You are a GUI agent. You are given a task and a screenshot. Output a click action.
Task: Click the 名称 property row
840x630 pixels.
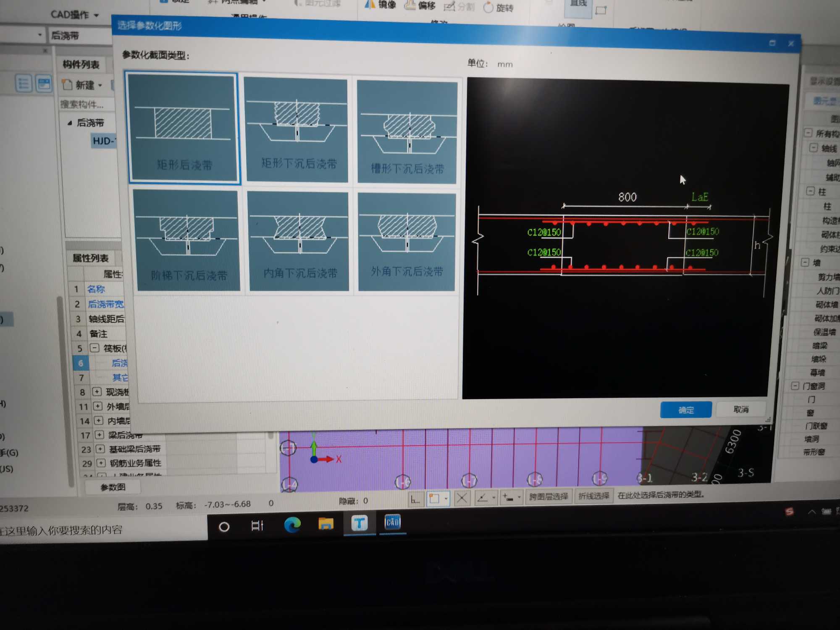click(x=96, y=289)
